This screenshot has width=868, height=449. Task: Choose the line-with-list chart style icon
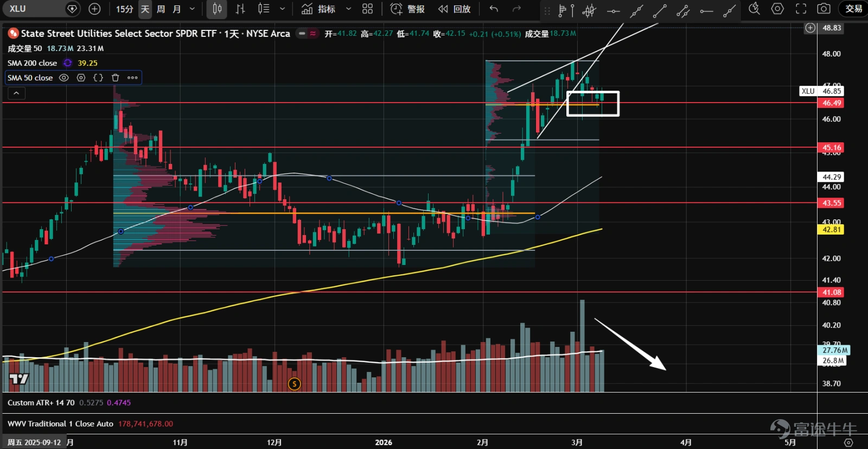[264, 9]
